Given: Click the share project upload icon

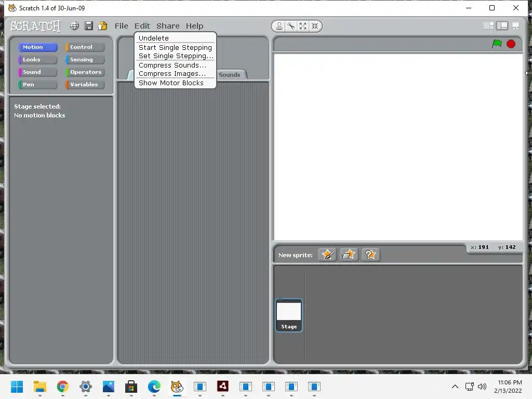Looking at the screenshot, I should click(x=102, y=26).
